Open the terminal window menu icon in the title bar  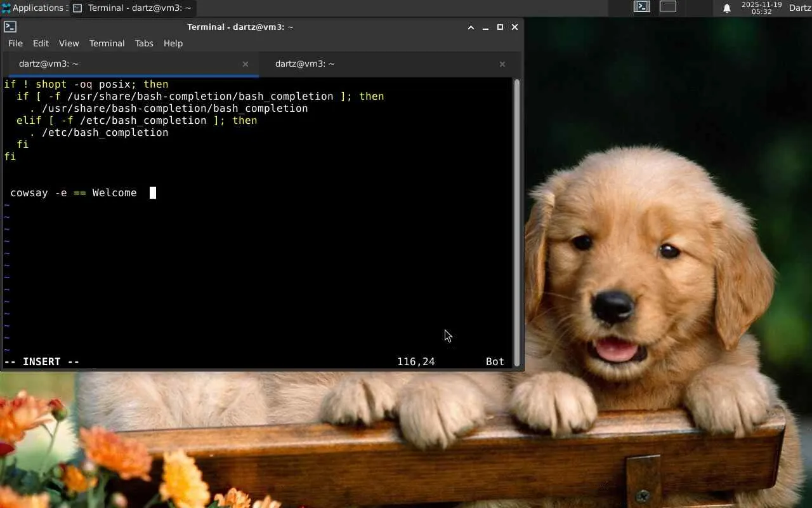click(x=10, y=27)
